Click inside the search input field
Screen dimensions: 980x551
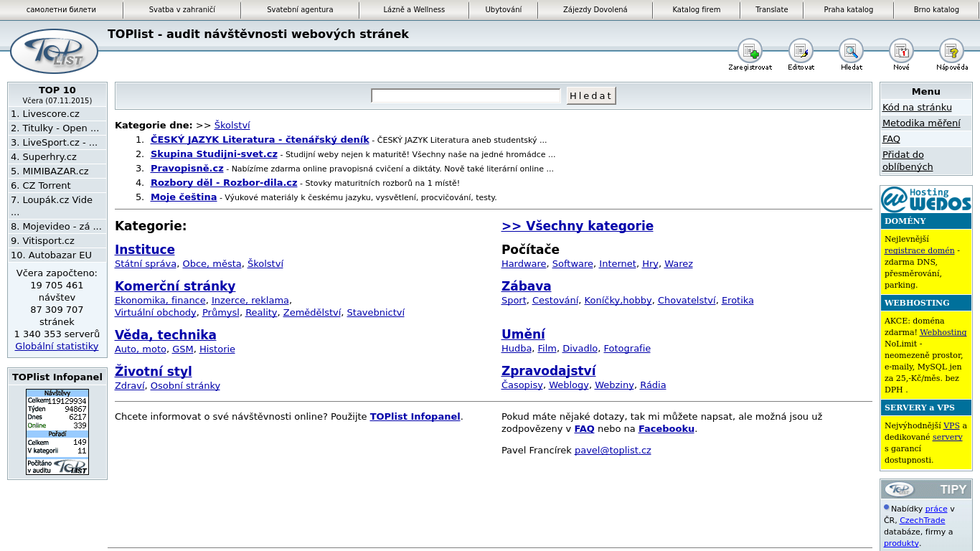[x=466, y=94]
